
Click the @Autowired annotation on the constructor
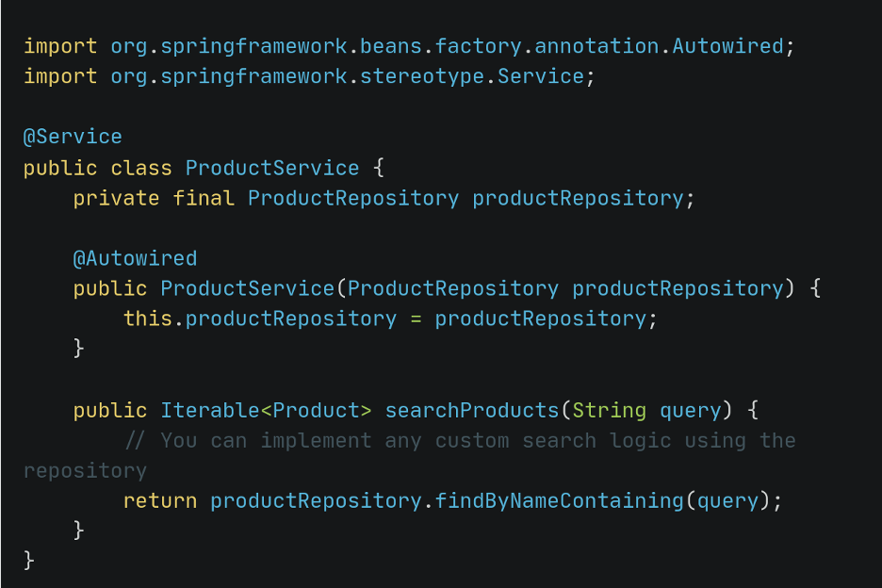pos(135,258)
